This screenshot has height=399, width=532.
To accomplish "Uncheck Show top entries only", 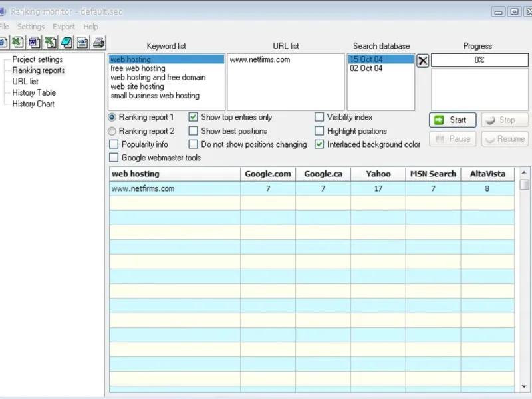I will point(194,117).
